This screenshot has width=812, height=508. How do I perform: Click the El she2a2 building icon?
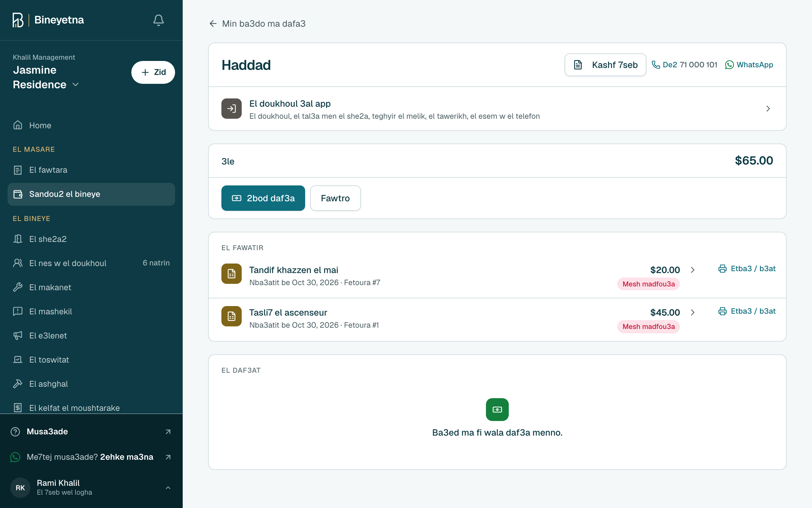(x=18, y=239)
